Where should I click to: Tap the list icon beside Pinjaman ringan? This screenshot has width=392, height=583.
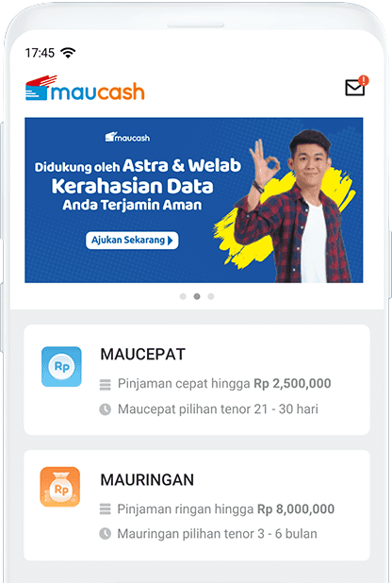[106, 508]
